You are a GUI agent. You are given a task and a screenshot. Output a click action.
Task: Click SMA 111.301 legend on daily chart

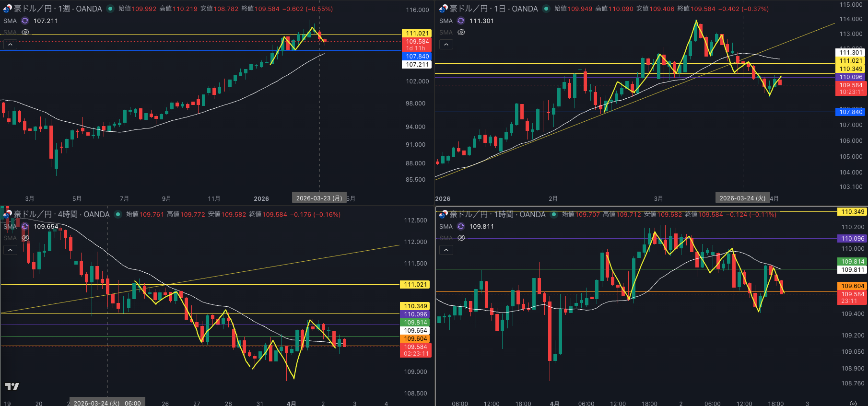coord(481,21)
